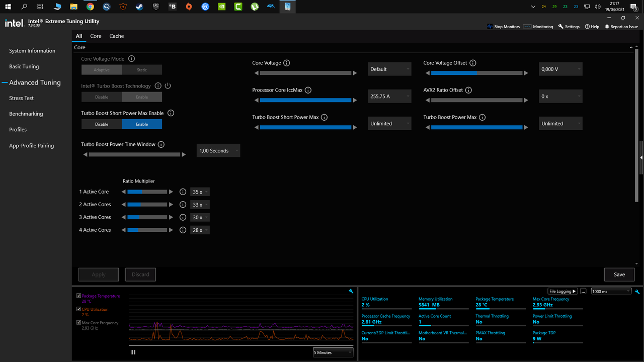Screen dimensions: 644x362
Task: Open the 1000 ms interval dropdown
Action: 611,292
